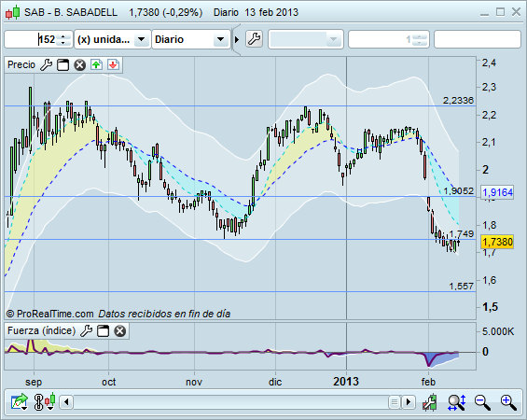This screenshot has width=527, height=420.
Task: Click the expand toolbar arrow next to Diario
Action: click(237, 40)
